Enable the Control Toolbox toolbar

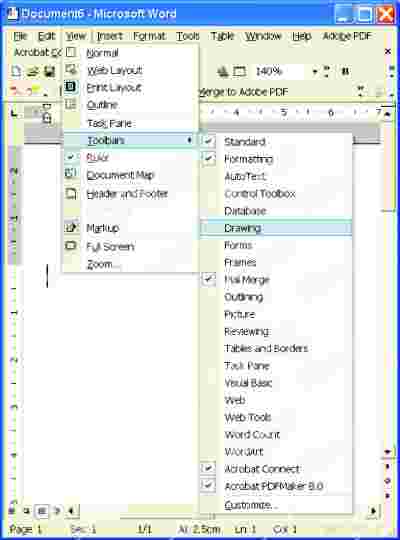276,194
